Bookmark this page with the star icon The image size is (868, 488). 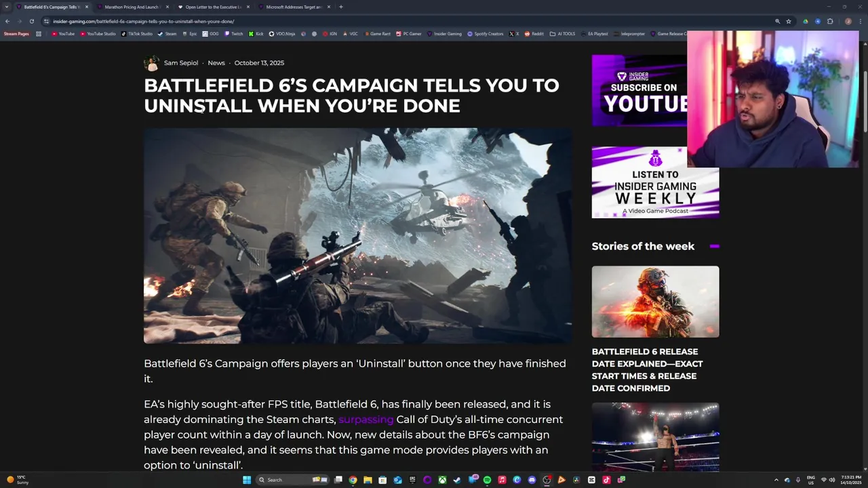(789, 21)
